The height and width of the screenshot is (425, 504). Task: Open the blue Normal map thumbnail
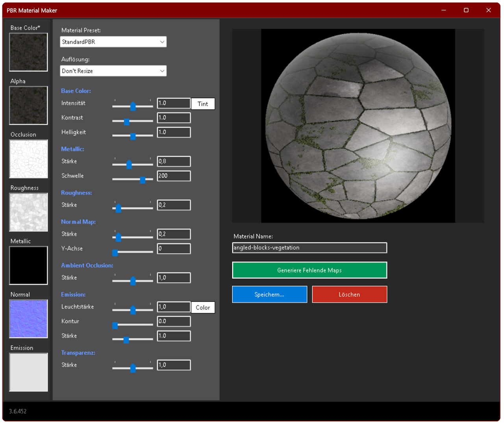pos(28,319)
